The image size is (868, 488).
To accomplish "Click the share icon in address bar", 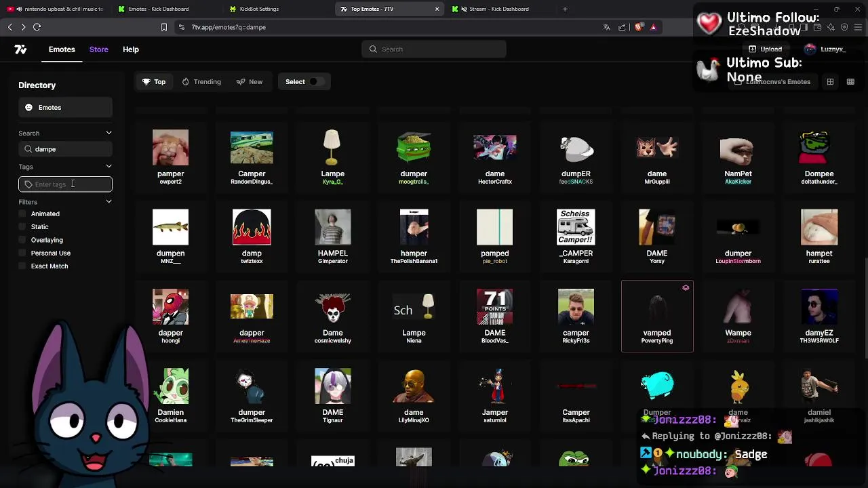I will [622, 27].
